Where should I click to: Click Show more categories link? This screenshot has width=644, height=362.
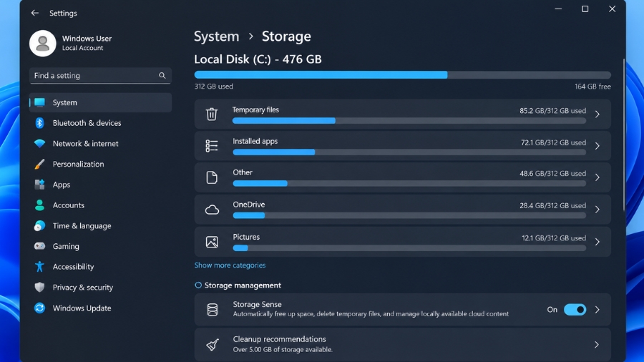click(x=230, y=265)
